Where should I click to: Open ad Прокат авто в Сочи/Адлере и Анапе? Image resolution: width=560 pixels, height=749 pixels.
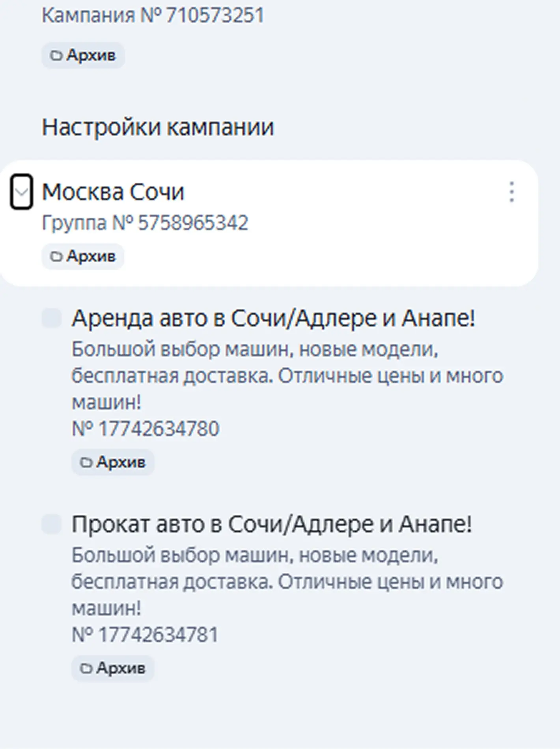(x=272, y=524)
